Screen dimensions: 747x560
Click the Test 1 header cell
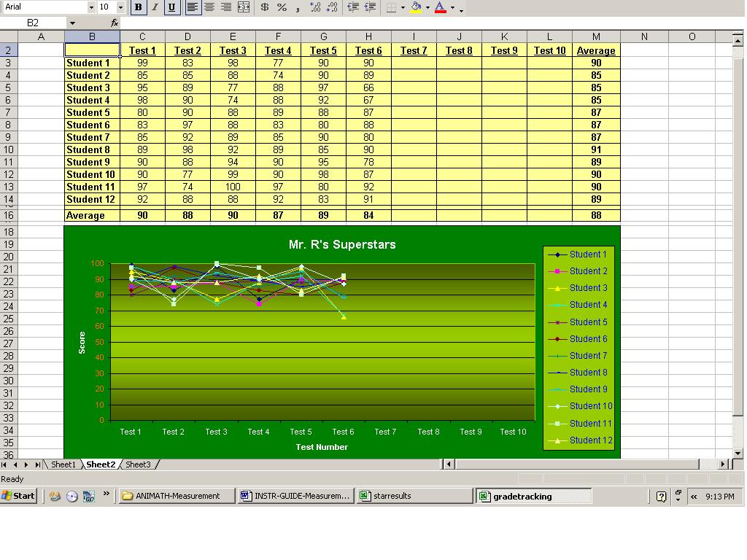[142, 50]
